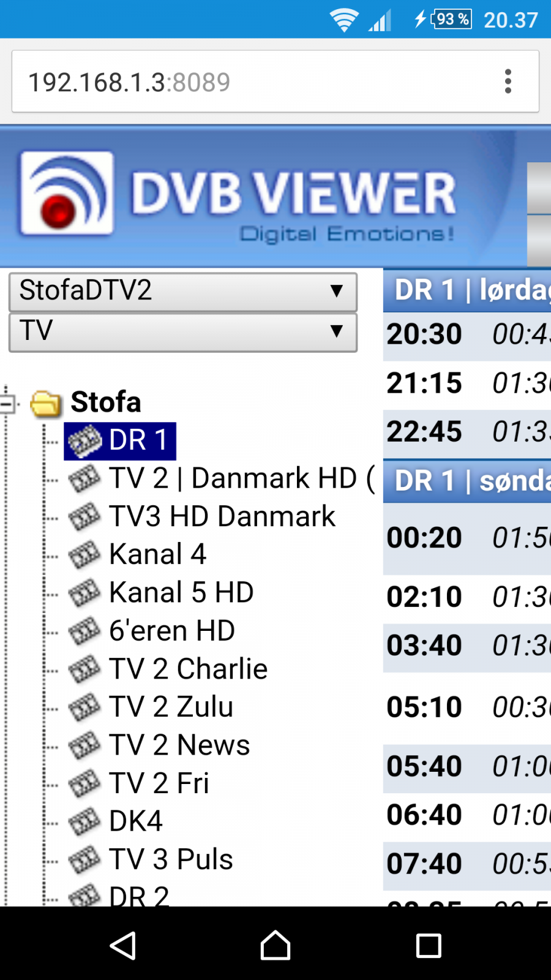Tap the Android home navigation icon
551x980 pixels.
(275, 946)
